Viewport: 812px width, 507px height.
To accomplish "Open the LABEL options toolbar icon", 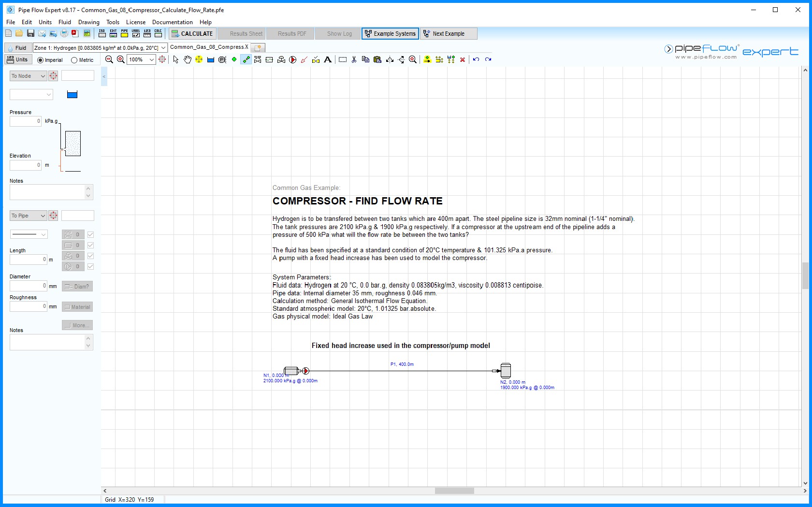I will pyautogui.click(x=136, y=33).
